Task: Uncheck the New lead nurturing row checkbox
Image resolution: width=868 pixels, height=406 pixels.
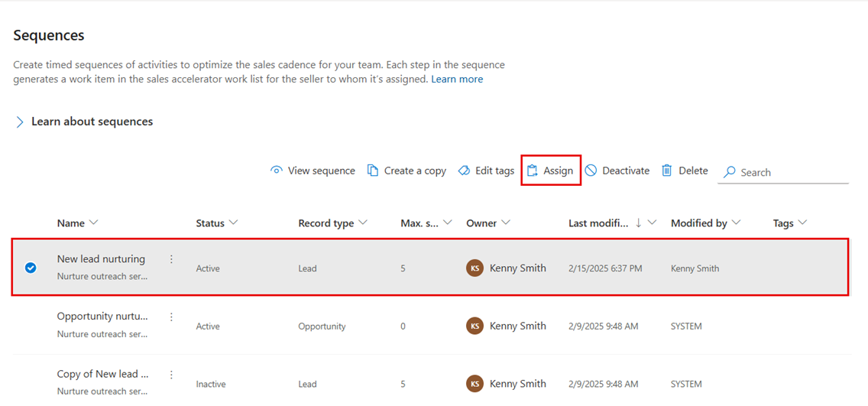Action: coord(31,268)
